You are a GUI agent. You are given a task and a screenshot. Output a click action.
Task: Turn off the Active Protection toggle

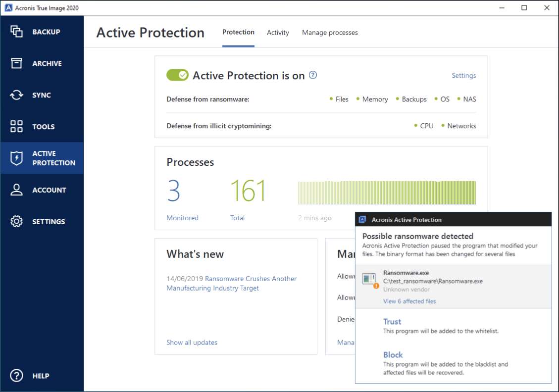(177, 75)
